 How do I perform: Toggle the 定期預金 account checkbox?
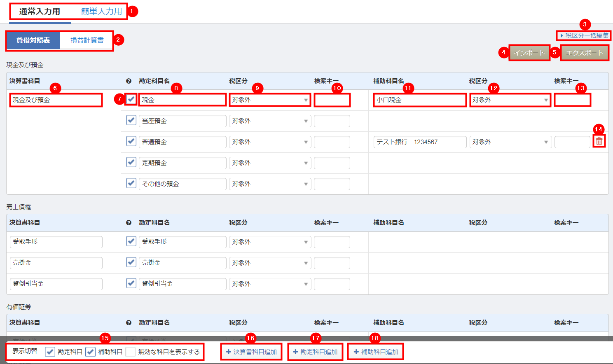[131, 162]
